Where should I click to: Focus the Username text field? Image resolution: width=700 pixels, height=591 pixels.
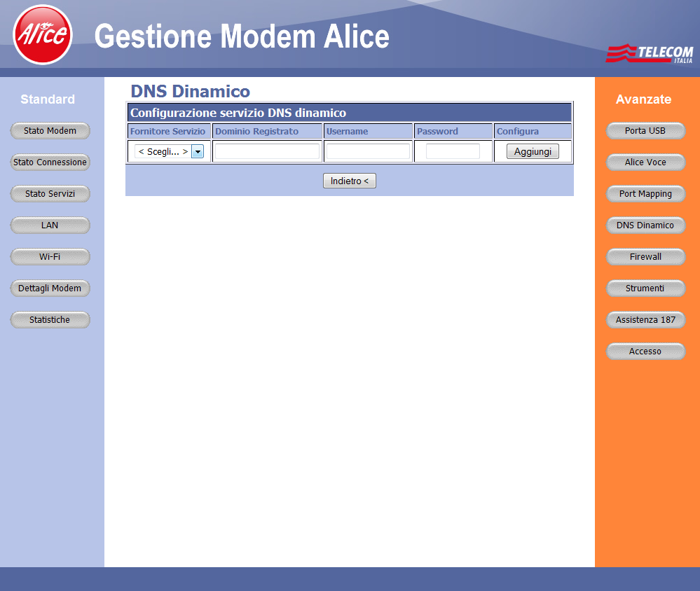pyautogui.click(x=368, y=152)
